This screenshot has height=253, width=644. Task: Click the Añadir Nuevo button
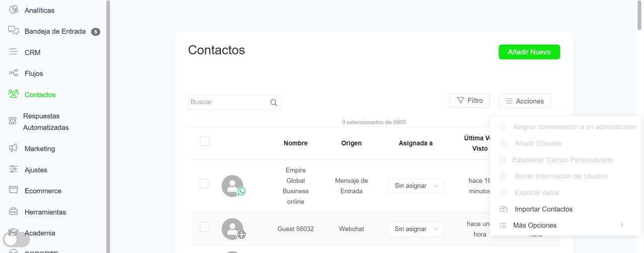(x=529, y=52)
